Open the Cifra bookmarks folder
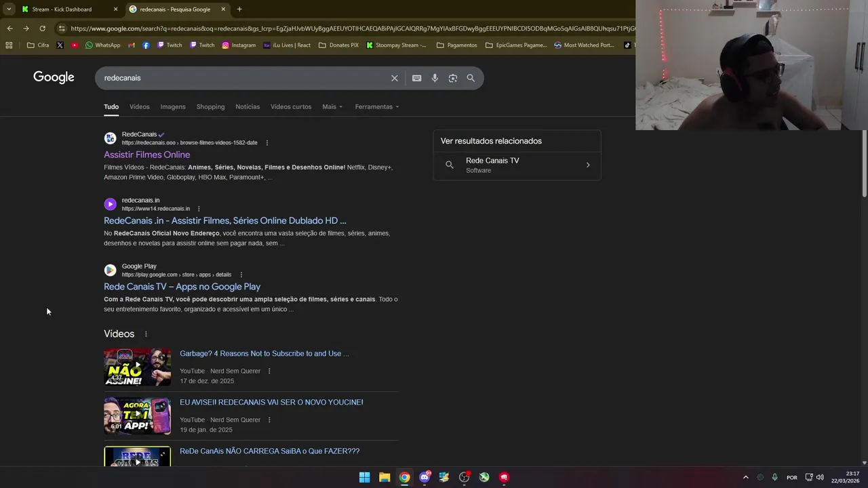This screenshot has width=868, height=488. tap(37, 45)
